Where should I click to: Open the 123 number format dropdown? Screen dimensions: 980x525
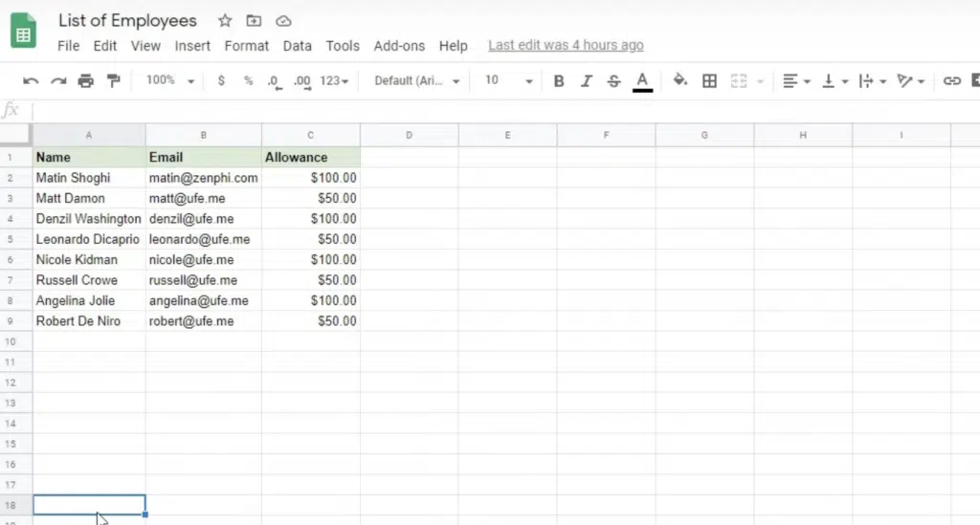pyautogui.click(x=334, y=81)
